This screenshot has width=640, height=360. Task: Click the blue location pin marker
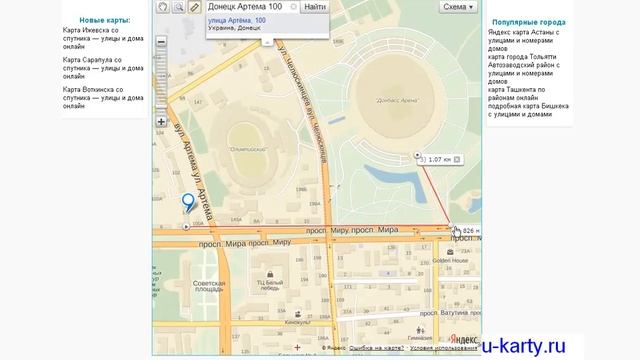point(188,203)
